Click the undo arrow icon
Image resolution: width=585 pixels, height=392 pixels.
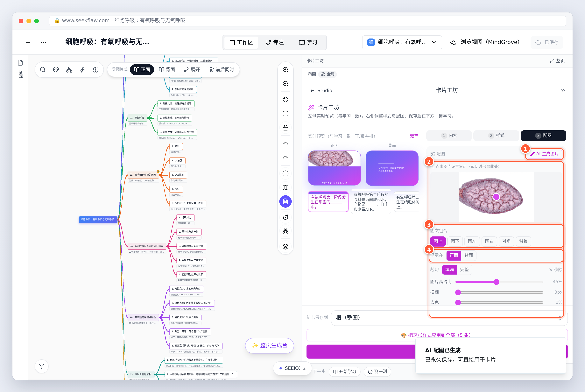285,143
